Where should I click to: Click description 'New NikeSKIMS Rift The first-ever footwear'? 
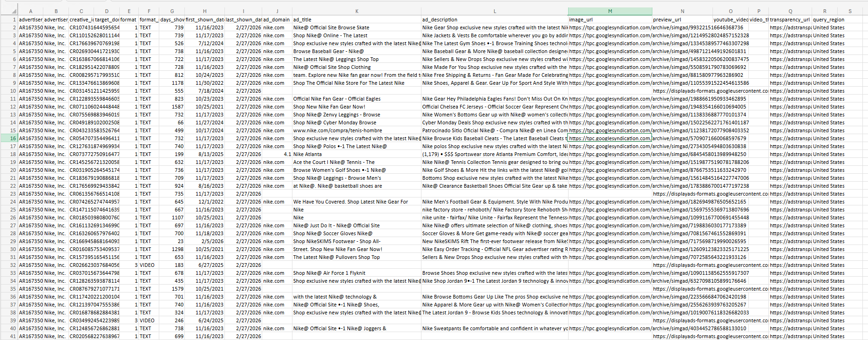tap(495, 241)
